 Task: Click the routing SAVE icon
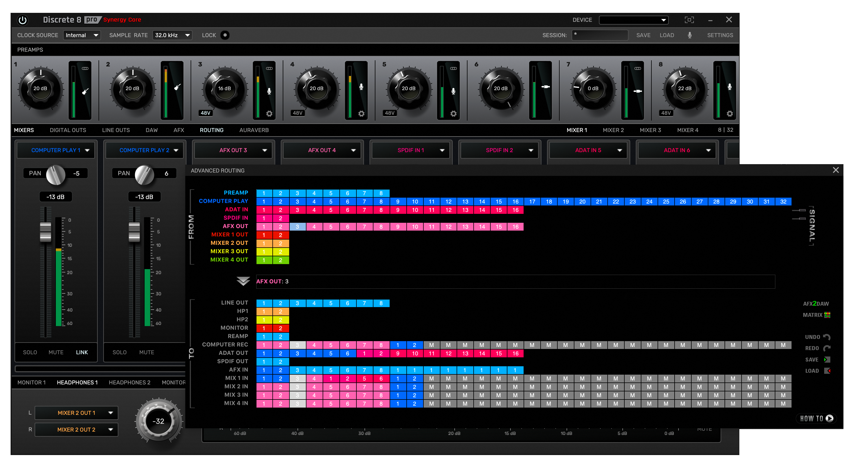click(x=827, y=360)
